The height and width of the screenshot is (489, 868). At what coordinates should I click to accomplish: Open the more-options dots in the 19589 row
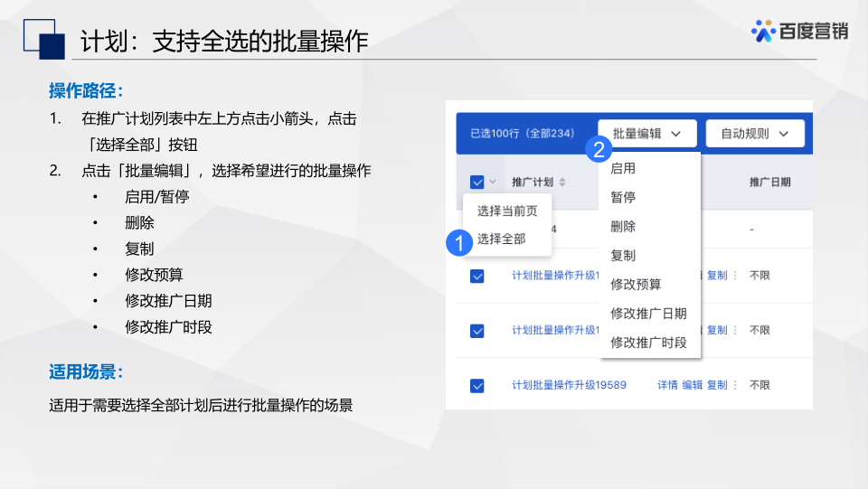coord(735,385)
